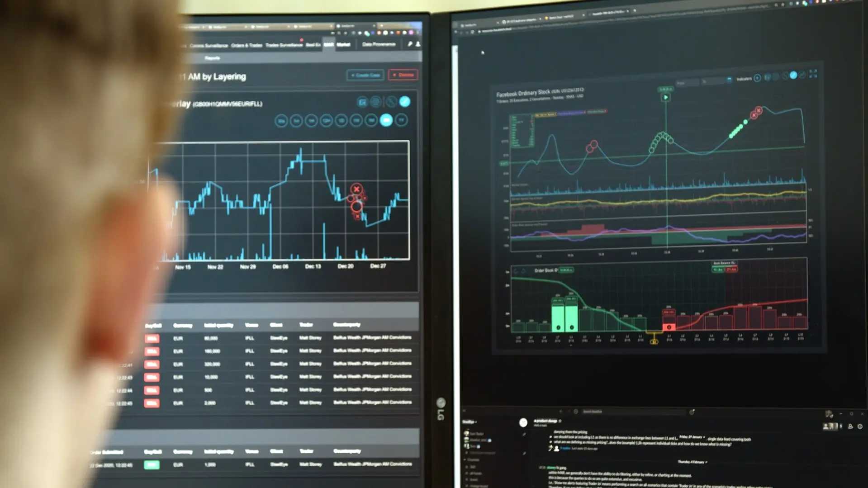Select the second time-range circle button
The image size is (868, 488).
pyautogui.click(x=296, y=121)
